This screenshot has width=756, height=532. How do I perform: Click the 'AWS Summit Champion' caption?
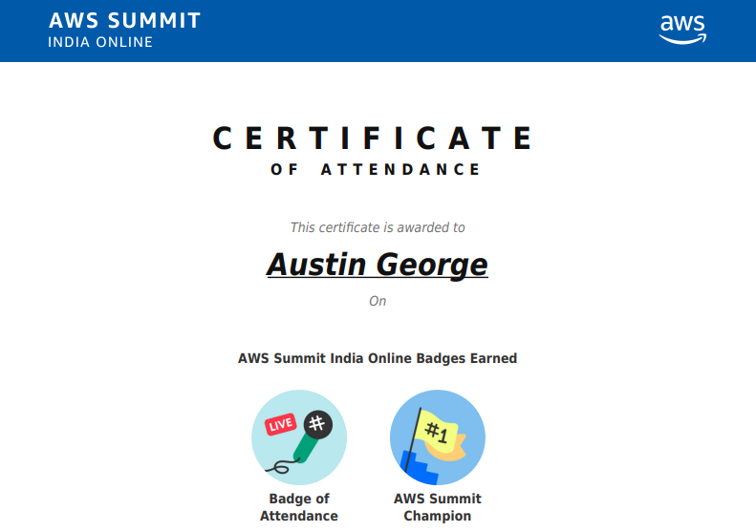coord(438,507)
